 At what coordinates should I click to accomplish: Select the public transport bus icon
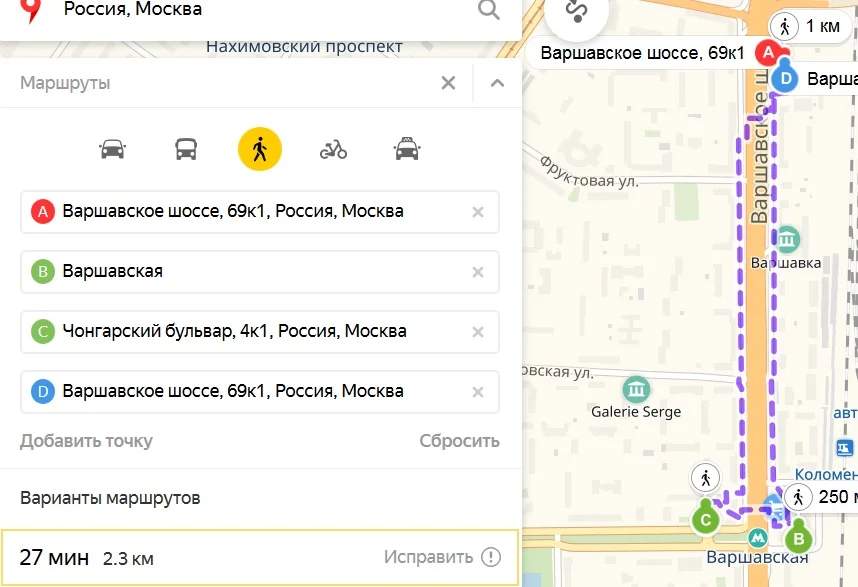pyautogui.click(x=186, y=149)
